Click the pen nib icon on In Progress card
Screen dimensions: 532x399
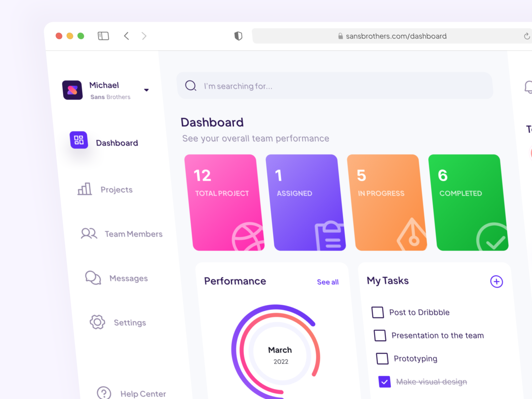point(411,234)
